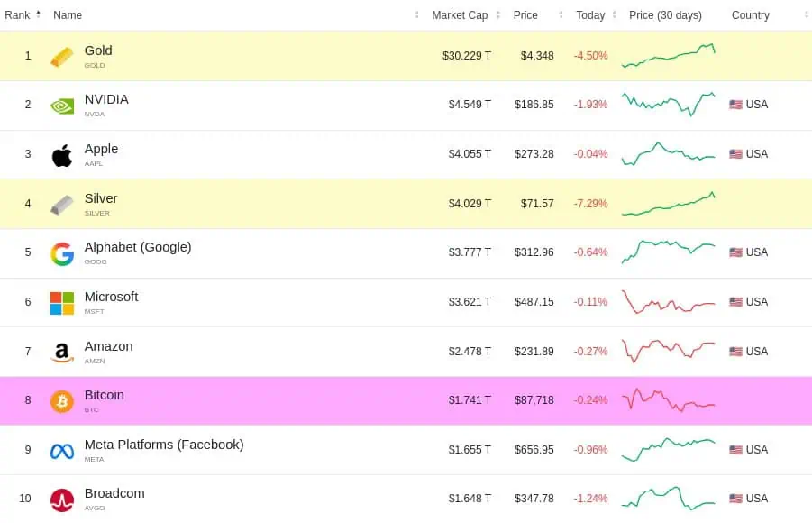Open the Meta Platforms (Facebook) link
This screenshot has width=812, height=523.
(164, 445)
